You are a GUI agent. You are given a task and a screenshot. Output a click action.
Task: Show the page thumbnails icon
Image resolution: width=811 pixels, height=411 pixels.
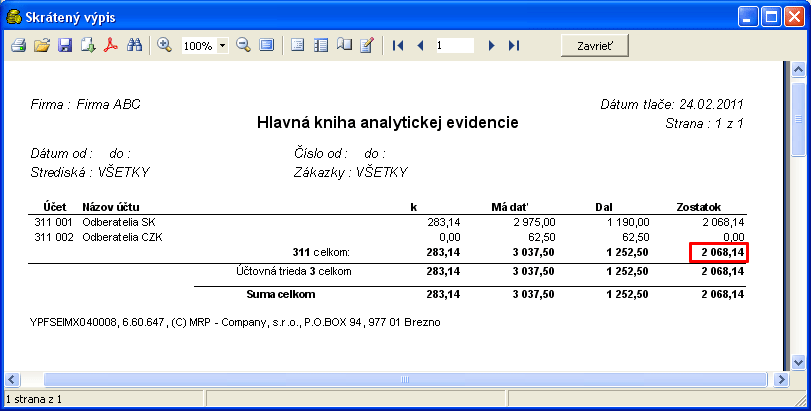click(321, 45)
